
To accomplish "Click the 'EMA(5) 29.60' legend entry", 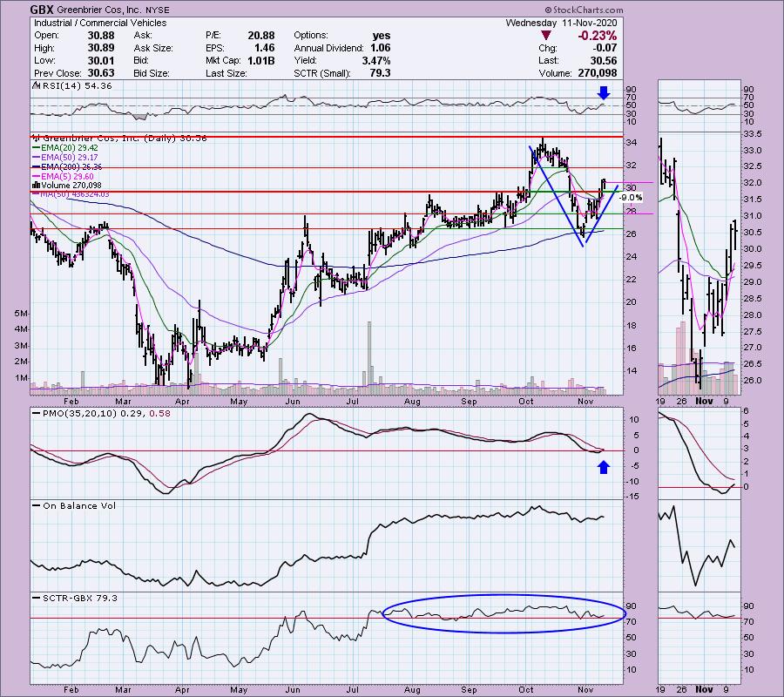I will (x=68, y=177).
